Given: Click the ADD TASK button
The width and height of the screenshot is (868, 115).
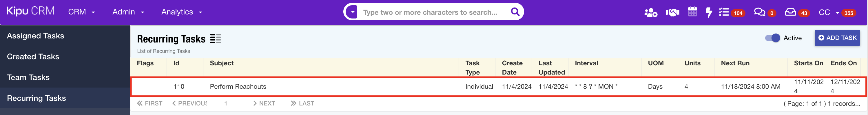Looking at the screenshot, I should tap(837, 38).
